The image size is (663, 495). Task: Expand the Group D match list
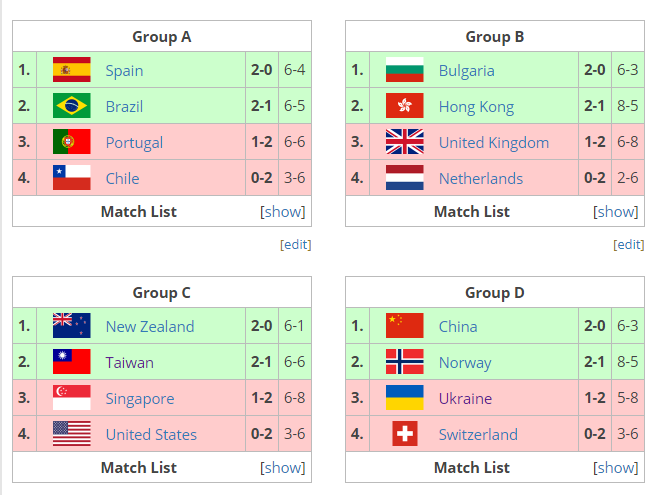click(x=616, y=468)
